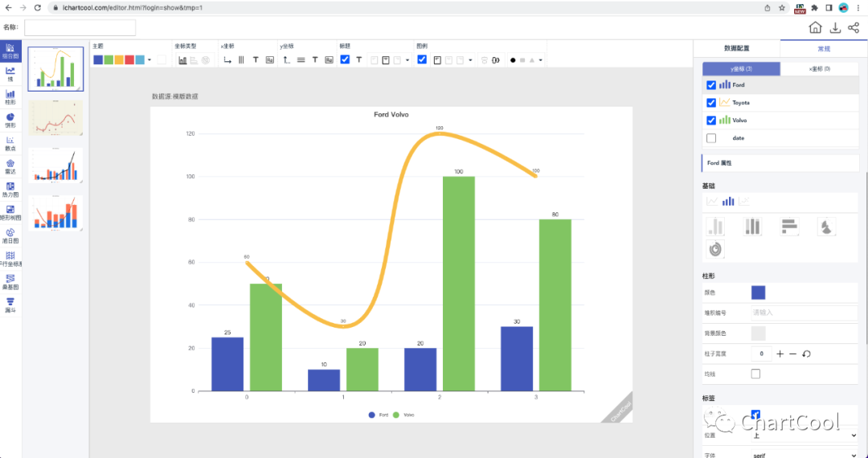Viewport: 868px width, 458px height.
Task: Enable the date series checkbox
Action: point(711,138)
